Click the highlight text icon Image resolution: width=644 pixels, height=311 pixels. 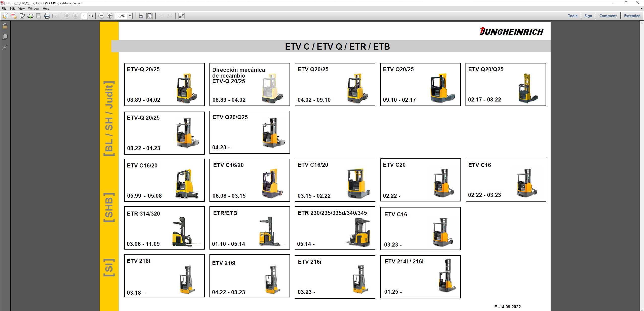pos(170,16)
